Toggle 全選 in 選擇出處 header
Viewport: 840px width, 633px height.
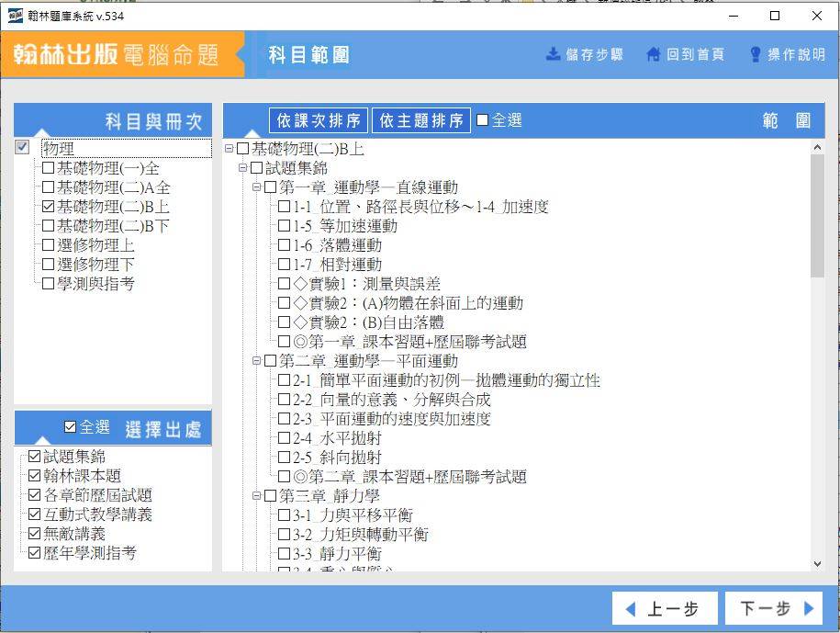pyautogui.click(x=70, y=426)
